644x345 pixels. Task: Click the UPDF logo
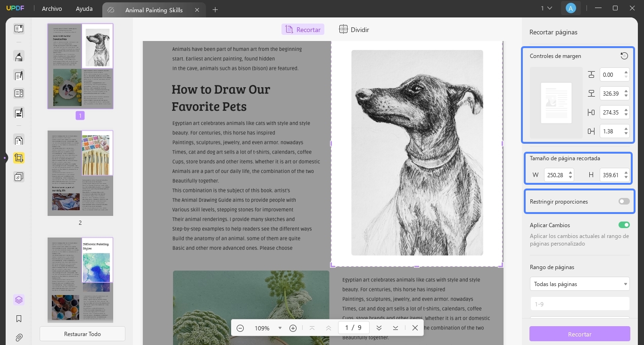[15, 8]
